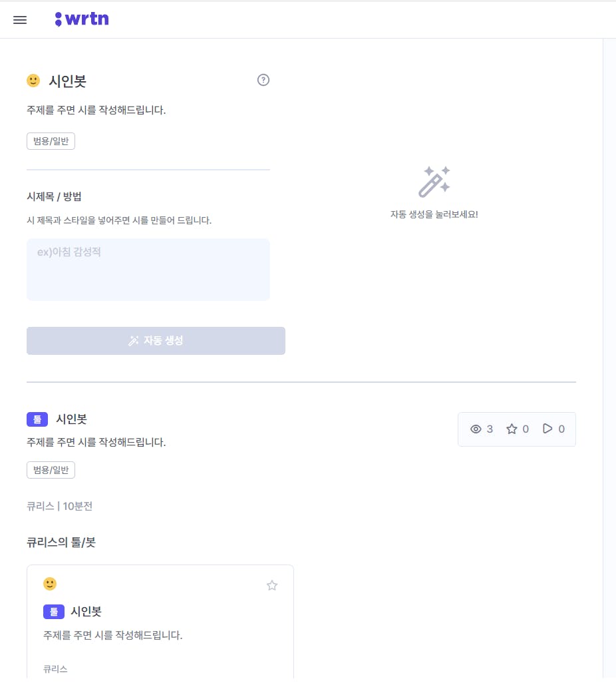Favorite the tool with the star counter

coord(512,429)
